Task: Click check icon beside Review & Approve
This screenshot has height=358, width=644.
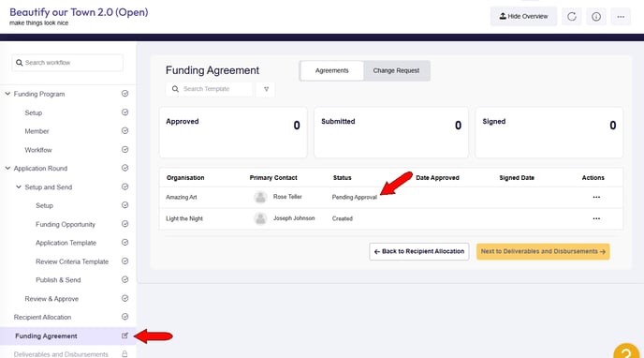Action: click(124, 298)
